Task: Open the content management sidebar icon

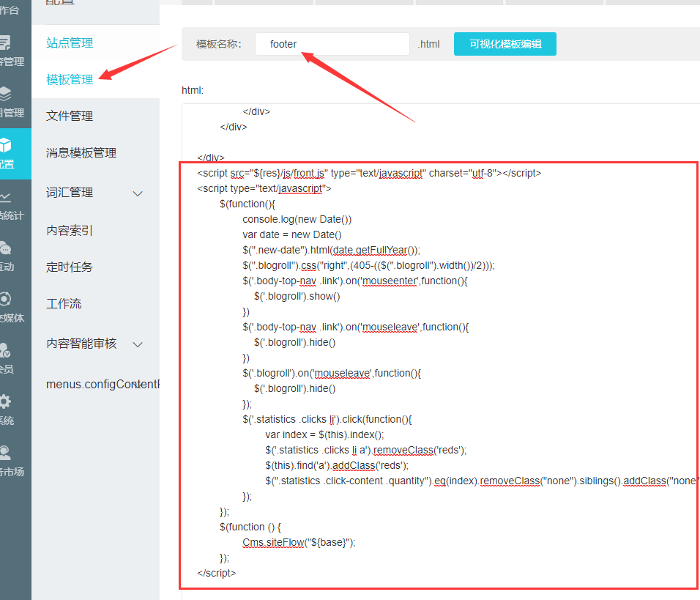Action: (5, 42)
